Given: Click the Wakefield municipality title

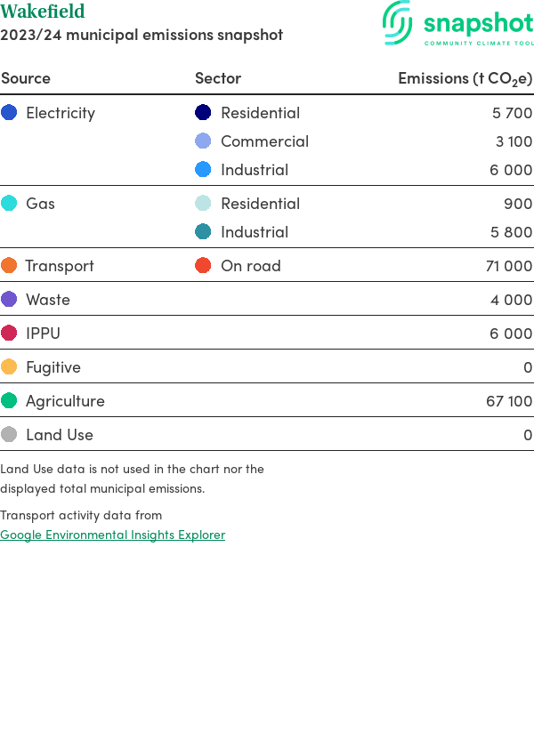Looking at the screenshot, I should click(x=43, y=12).
